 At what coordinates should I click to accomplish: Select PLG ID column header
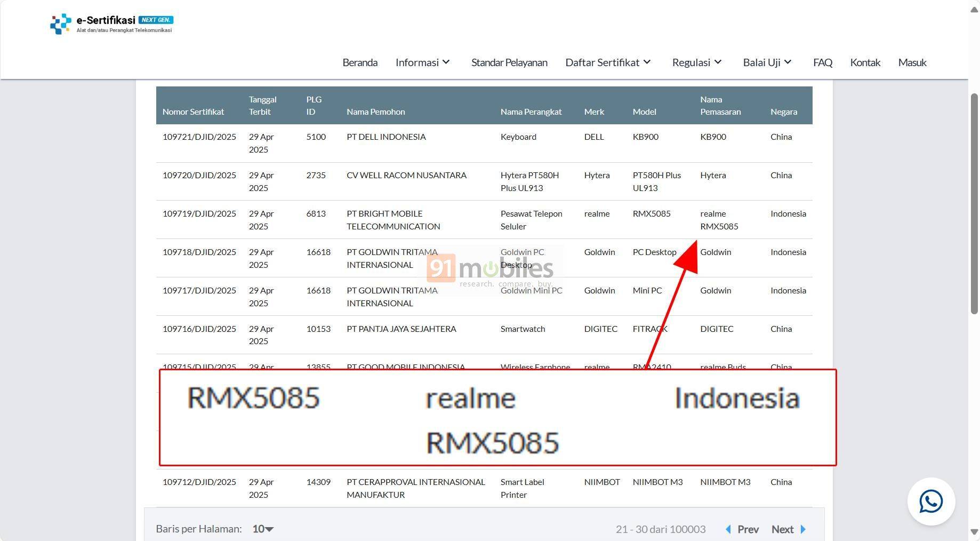[314, 106]
